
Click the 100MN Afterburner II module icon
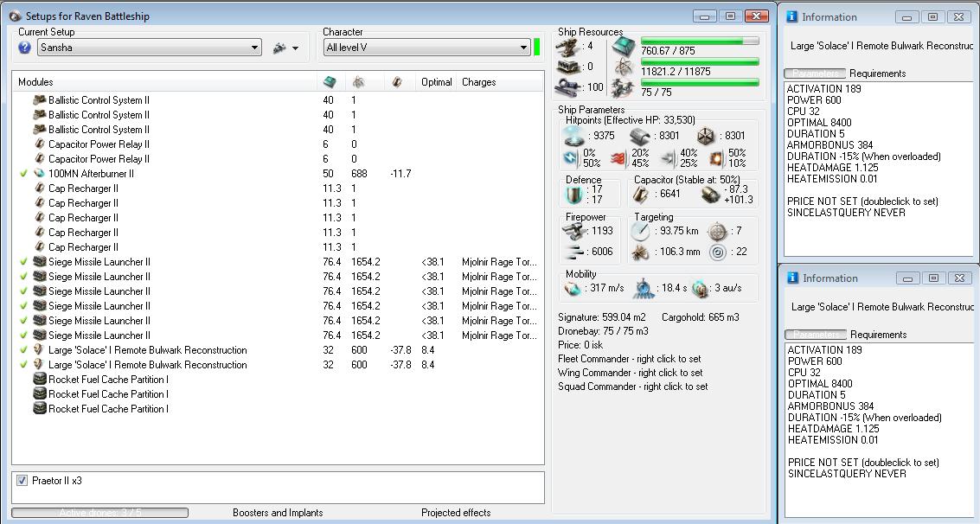tap(39, 174)
